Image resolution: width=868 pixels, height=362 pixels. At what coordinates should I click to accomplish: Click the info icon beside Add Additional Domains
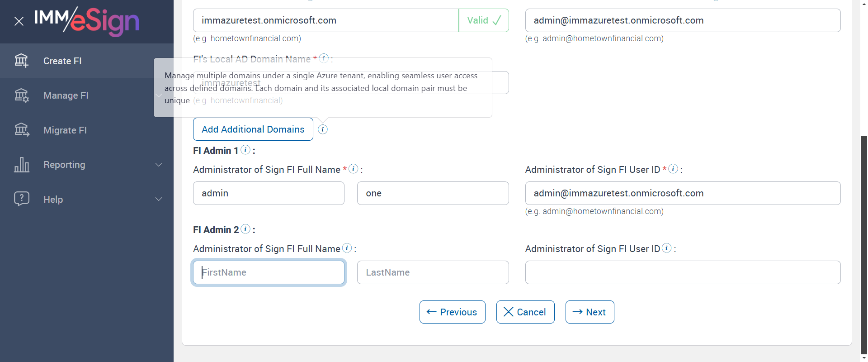tap(323, 129)
